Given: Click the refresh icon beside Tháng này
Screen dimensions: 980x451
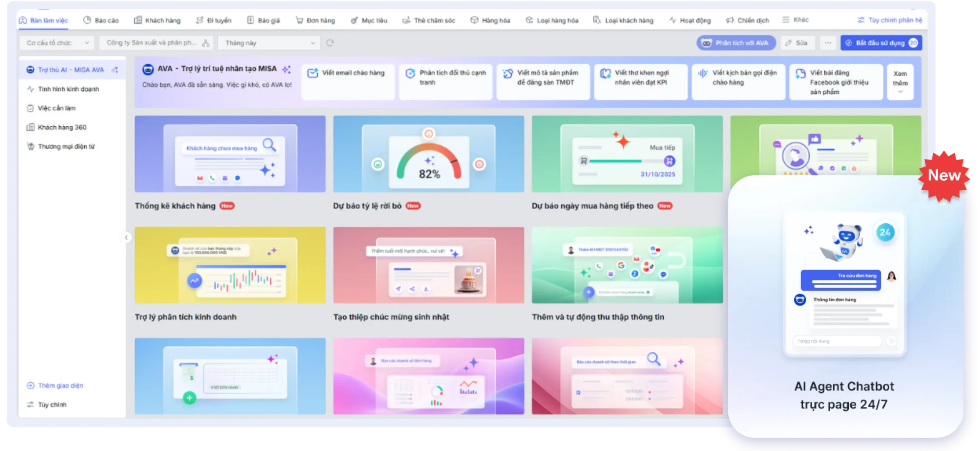Looking at the screenshot, I should [330, 43].
